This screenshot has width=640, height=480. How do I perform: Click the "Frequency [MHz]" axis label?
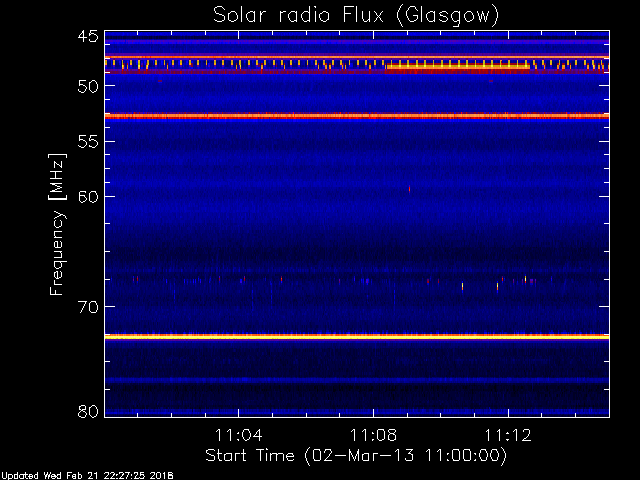pos(57,224)
